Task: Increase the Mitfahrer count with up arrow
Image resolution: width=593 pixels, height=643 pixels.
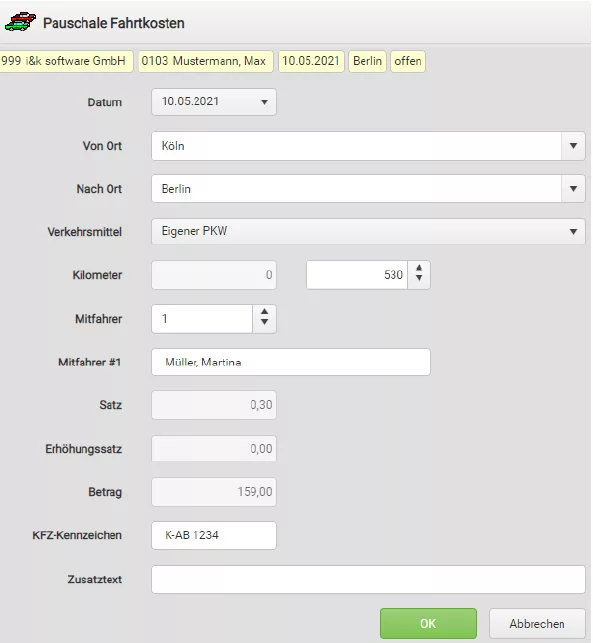Action: click(x=265, y=312)
